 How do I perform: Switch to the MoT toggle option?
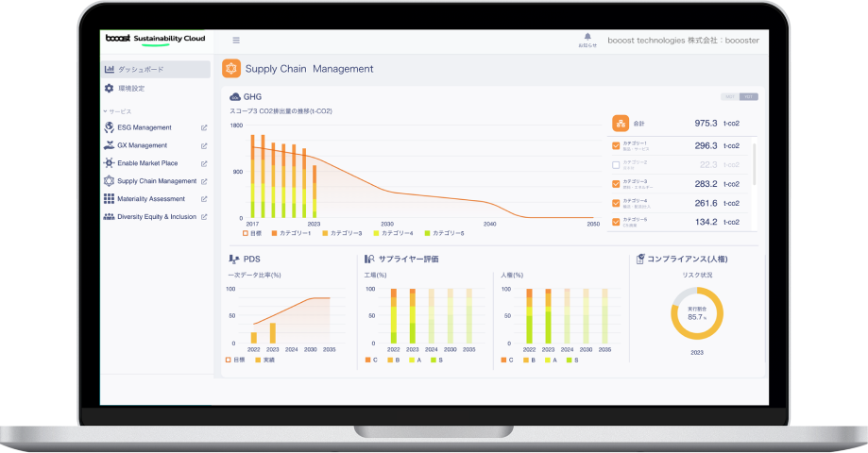pos(730,96)
